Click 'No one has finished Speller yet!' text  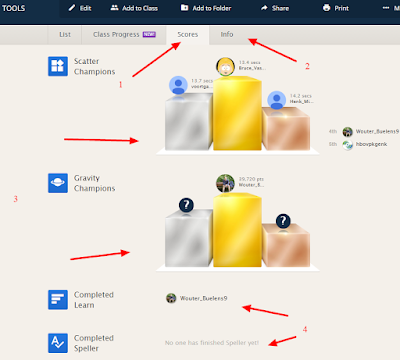pos(212,343)
